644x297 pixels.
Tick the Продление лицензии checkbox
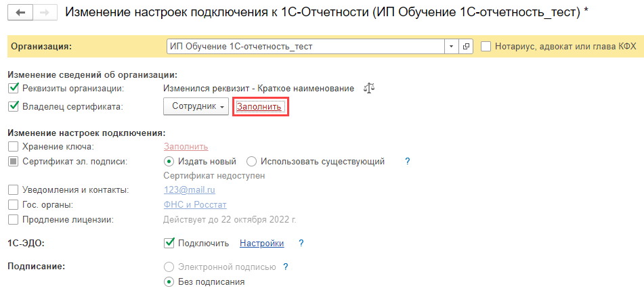click(x=14, y=219)
